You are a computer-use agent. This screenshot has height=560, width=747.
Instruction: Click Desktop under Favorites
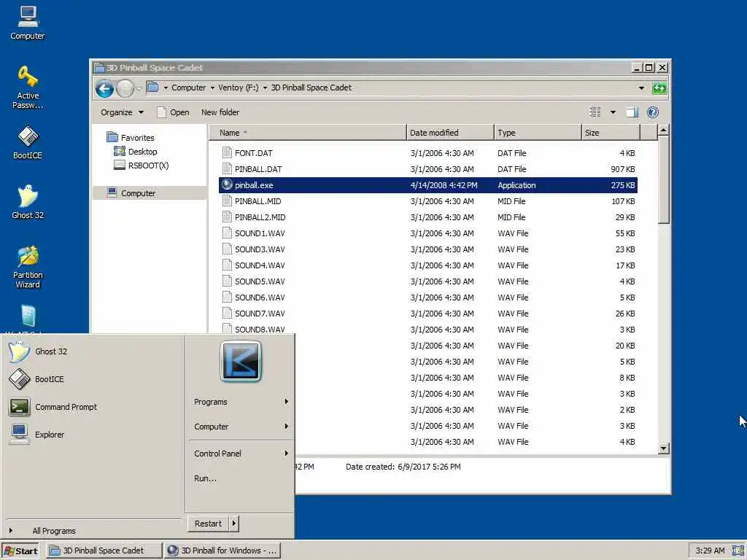pos(136,152)
